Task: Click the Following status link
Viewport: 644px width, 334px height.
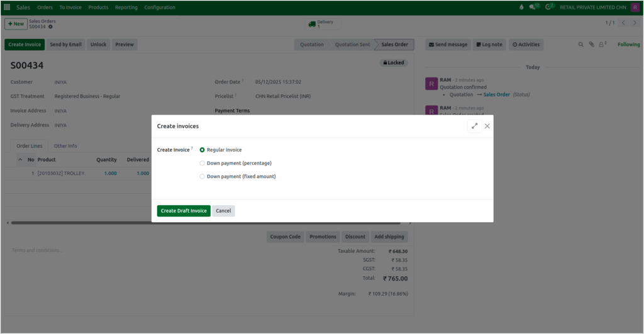Action: point(628,45)
